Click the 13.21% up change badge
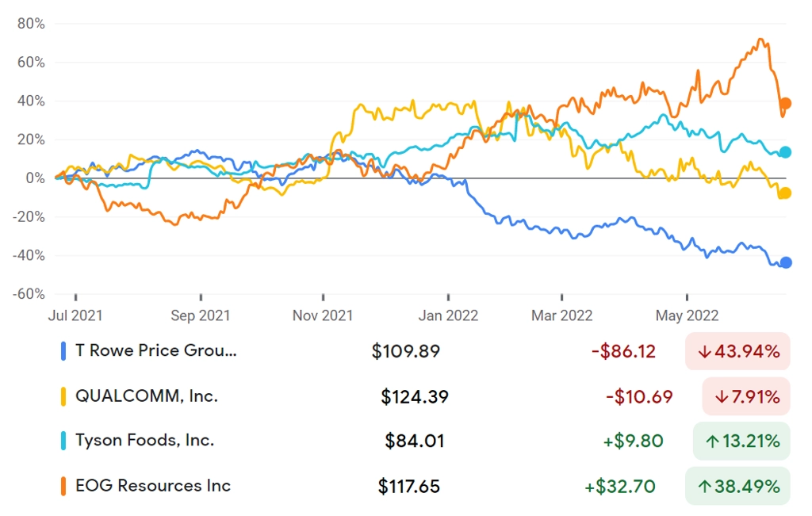 point(741,441)
